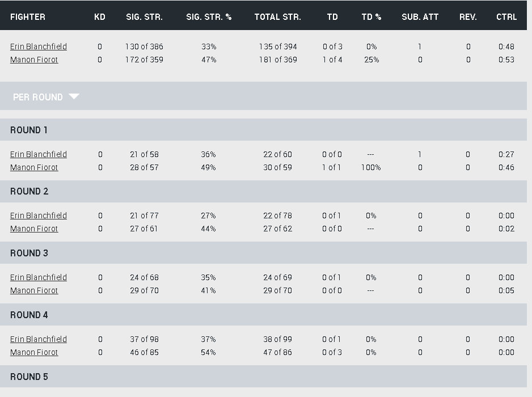
Task: Open Manon Fiorot link in totals row
Action: [34, 60]
